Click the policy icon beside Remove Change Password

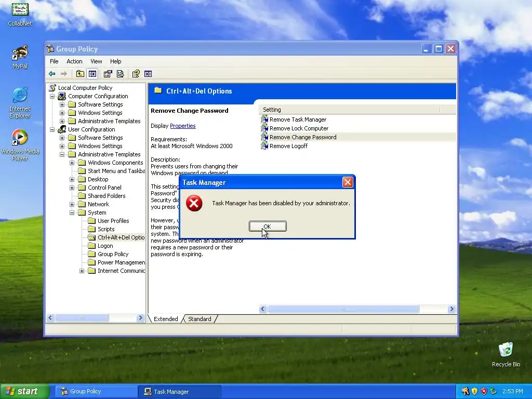pyautogui.click(x=264, y=137)
